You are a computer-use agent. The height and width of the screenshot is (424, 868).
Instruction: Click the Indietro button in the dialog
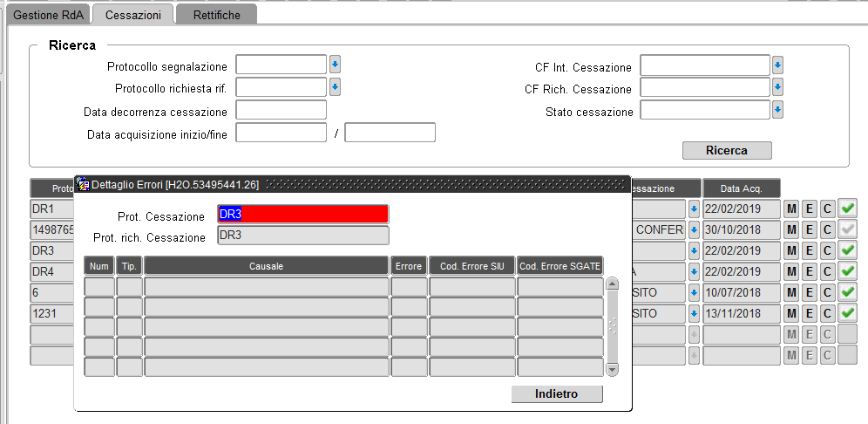click(556, 394)
